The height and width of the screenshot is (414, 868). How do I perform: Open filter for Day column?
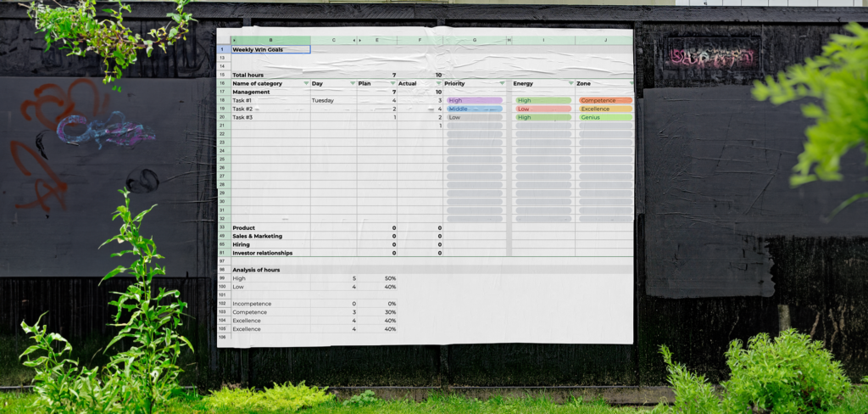[x=353, y=84]
